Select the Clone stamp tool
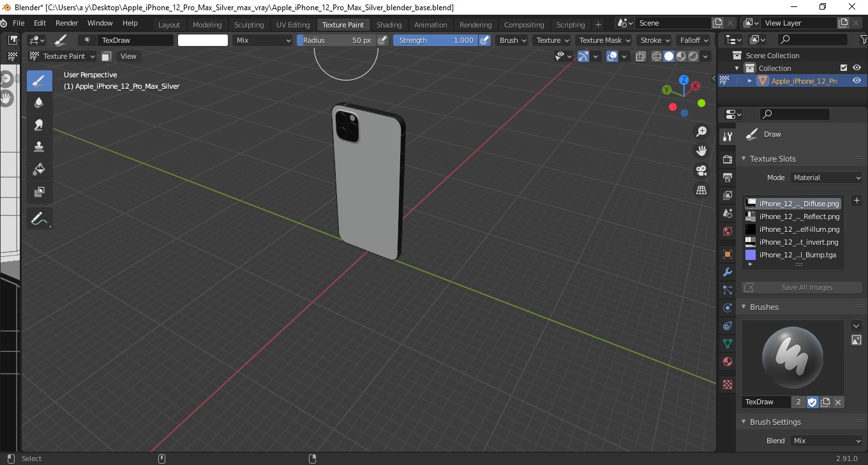The width and height of the screenshot is (868, 465). pos(39,146)
